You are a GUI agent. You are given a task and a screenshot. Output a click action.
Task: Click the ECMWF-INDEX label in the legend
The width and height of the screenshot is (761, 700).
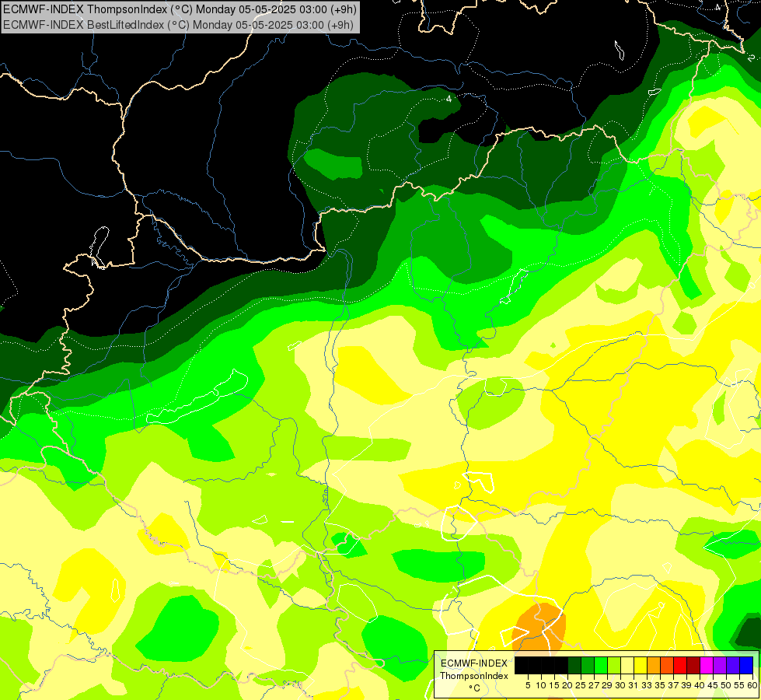click(473, 663)
